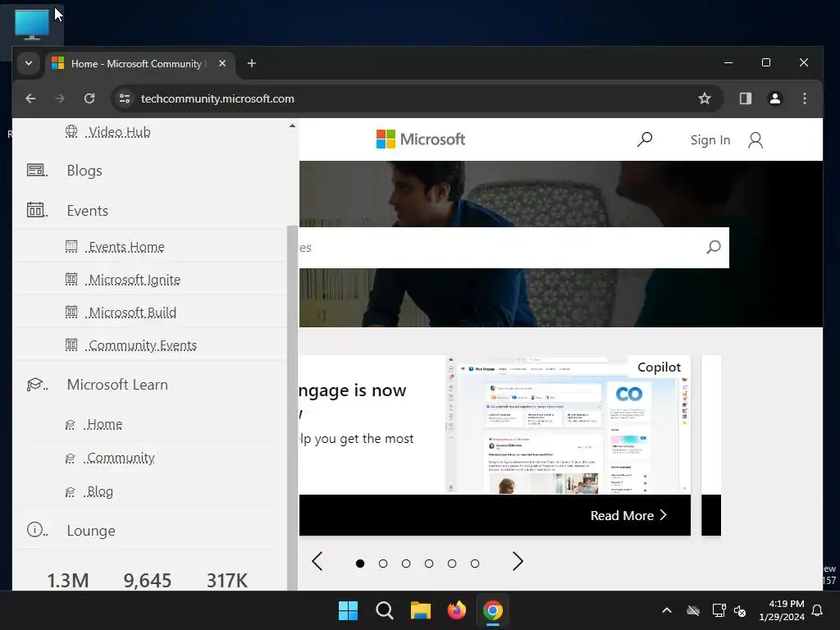
Task: Advance to next carousel slide arrow
Action: point(517,561)
